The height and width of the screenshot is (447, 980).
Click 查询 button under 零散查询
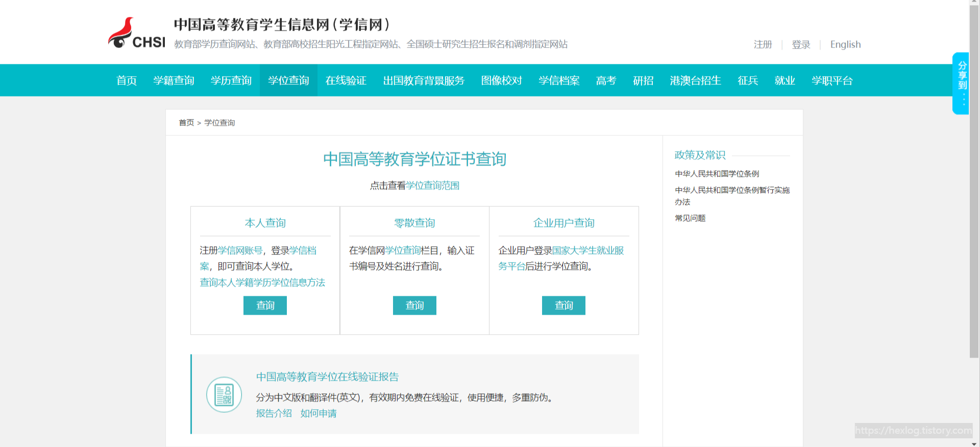pos(414,305)
